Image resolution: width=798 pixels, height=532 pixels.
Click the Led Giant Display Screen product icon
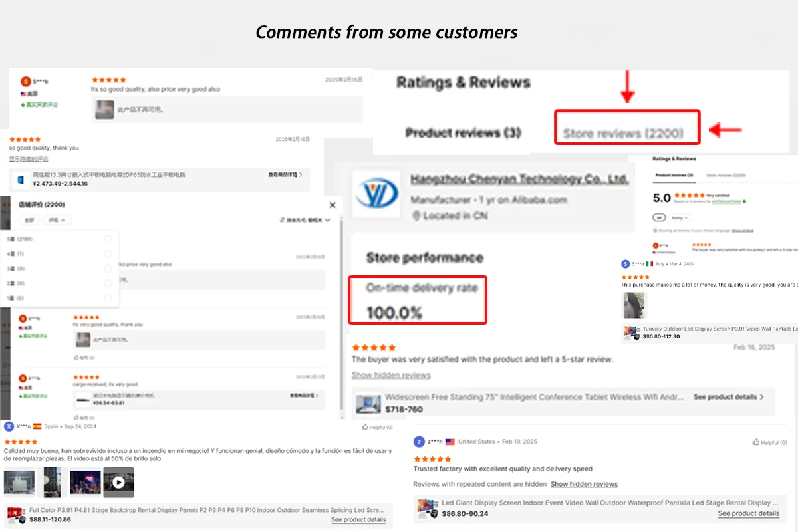pyautogui.click(x=428, y=508)
